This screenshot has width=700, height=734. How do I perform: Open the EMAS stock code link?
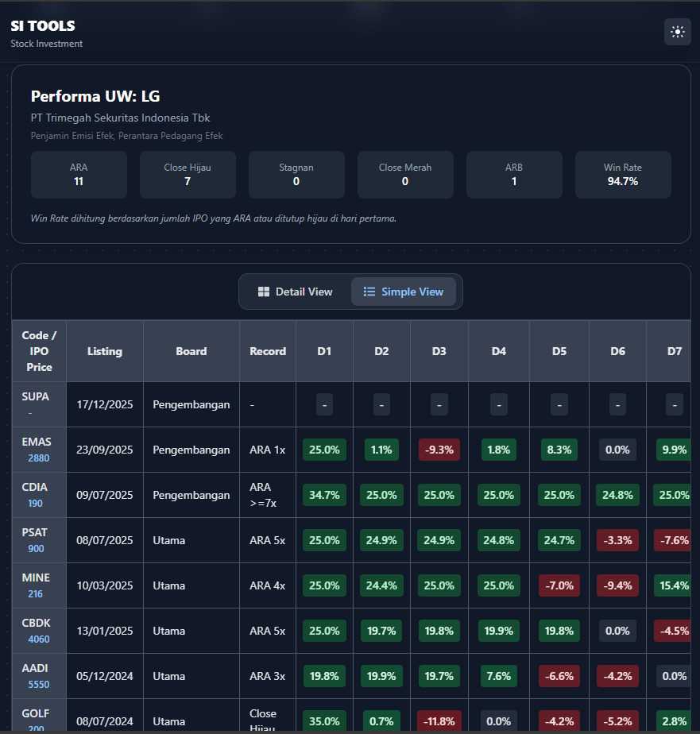tap(39, 442)
